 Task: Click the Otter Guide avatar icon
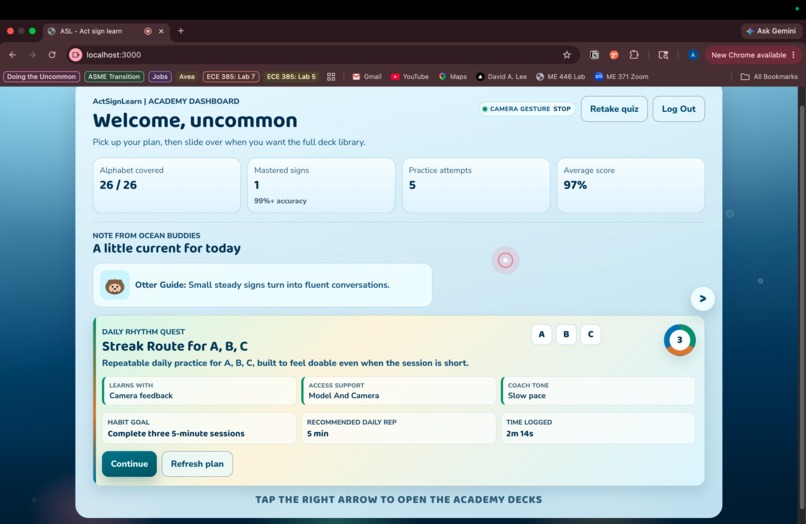(115, 285)
